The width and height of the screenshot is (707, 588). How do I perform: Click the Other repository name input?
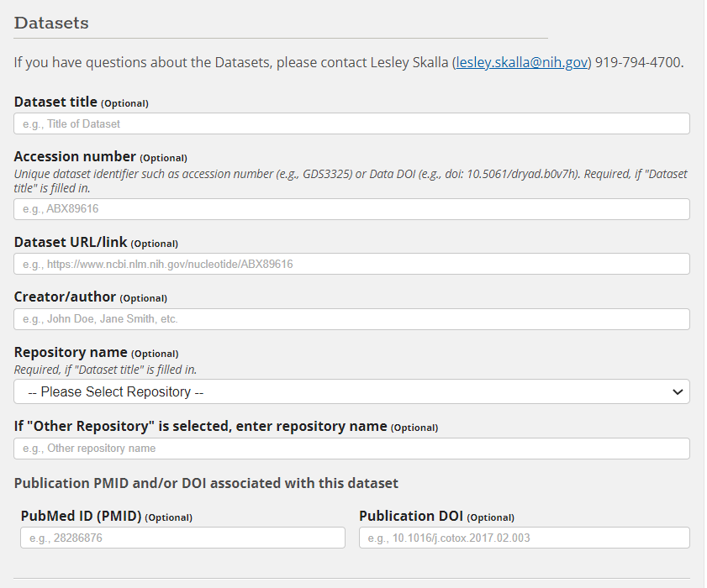click(351, 449)
